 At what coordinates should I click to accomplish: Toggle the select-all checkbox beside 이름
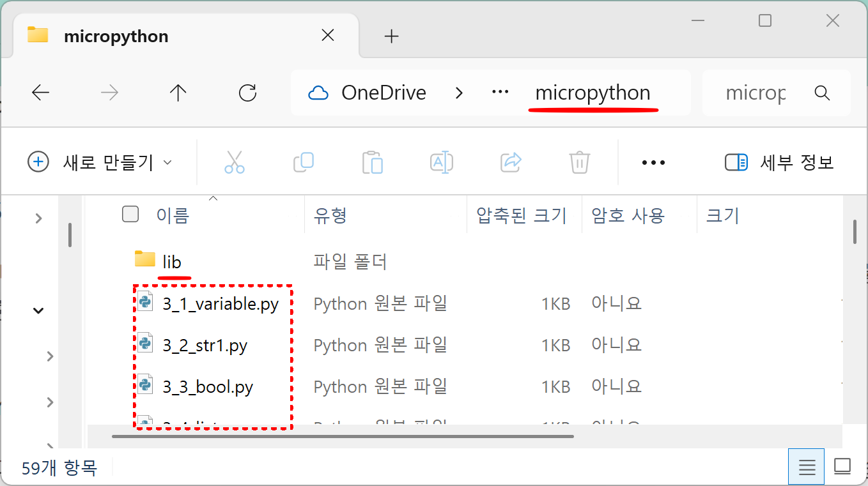(130, 215)
